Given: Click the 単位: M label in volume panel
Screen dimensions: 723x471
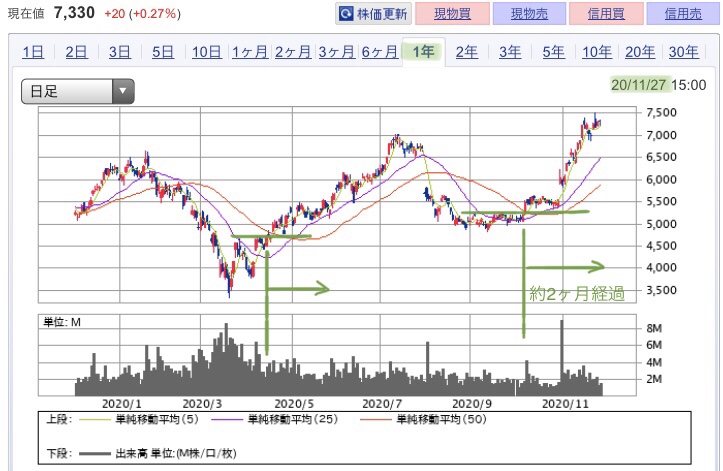Looking at the screenshot, I should pyautogui.click(x=62, y=322).
